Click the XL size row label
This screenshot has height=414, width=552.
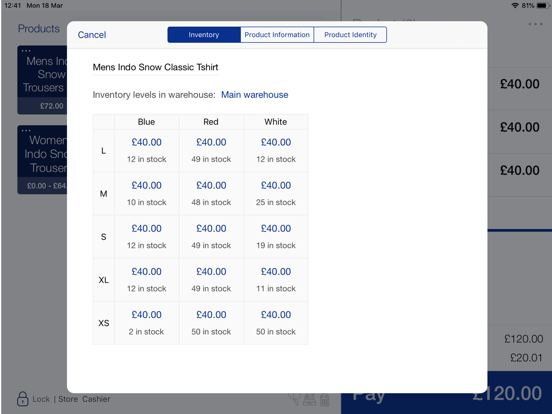(104, 280)
